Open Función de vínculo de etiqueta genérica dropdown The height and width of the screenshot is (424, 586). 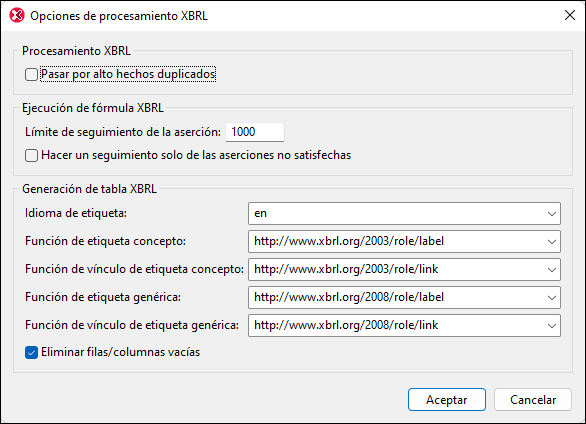tap(404, 326)
